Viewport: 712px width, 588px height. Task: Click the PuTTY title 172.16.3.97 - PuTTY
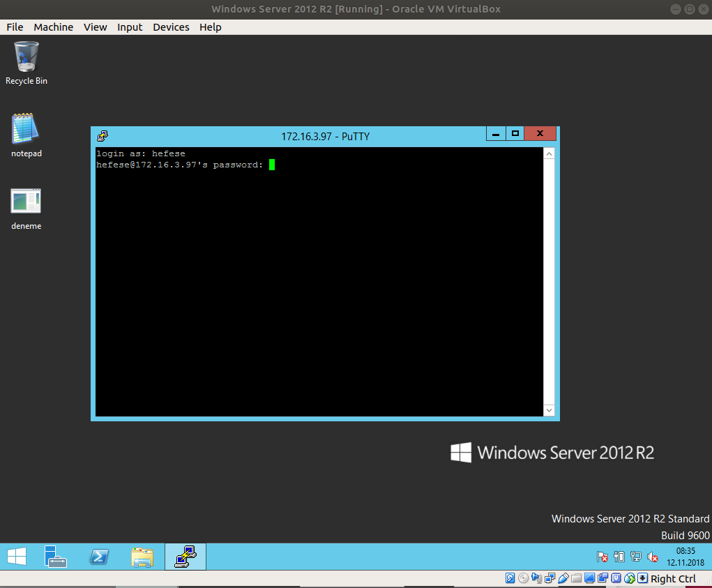325,137
